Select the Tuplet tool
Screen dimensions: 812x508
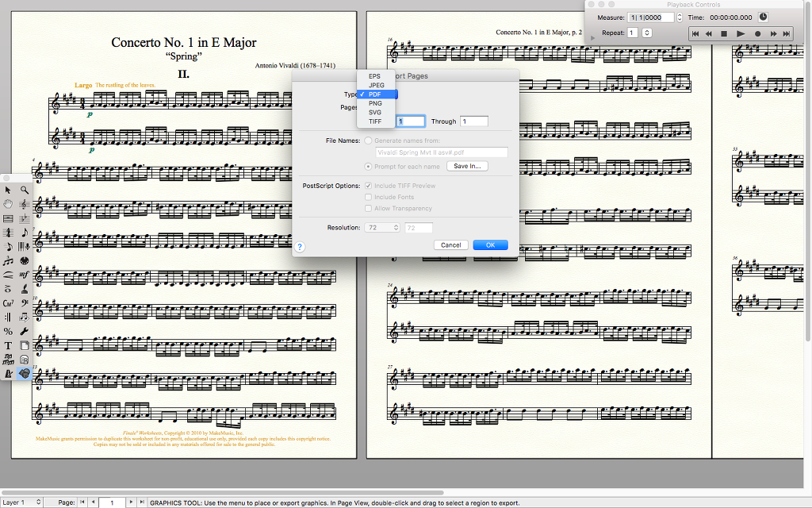click(x=8, y=260)
